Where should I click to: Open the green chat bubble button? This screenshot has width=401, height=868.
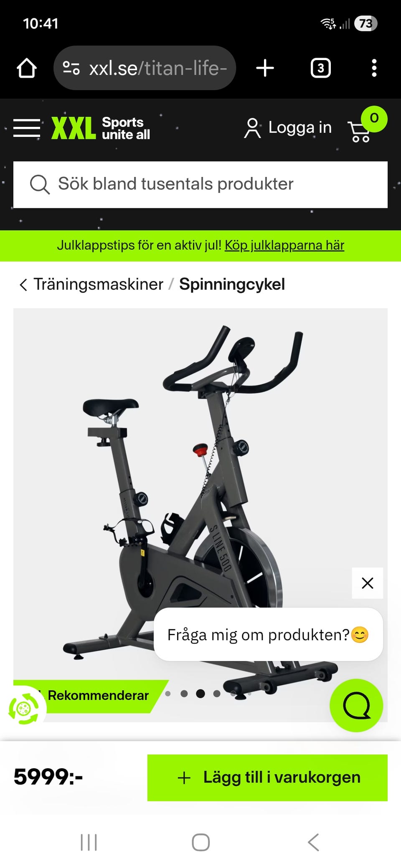tap(356, 705)
